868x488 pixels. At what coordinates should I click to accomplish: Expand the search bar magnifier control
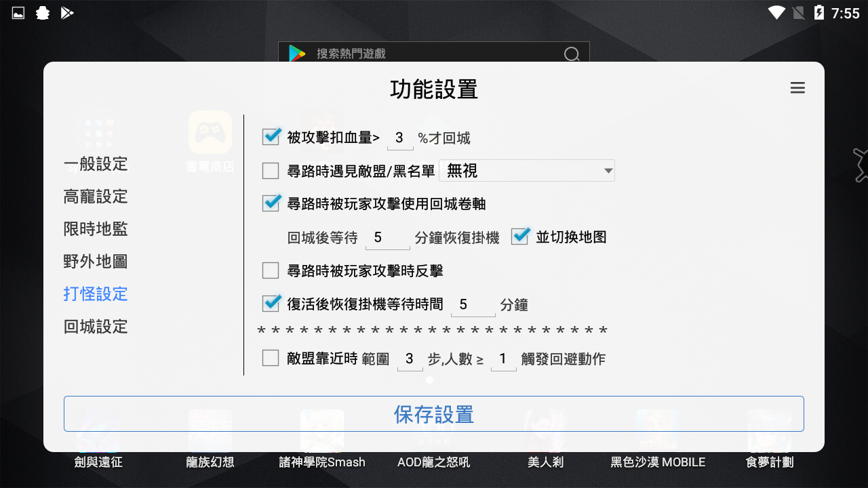tap(572, 54)
